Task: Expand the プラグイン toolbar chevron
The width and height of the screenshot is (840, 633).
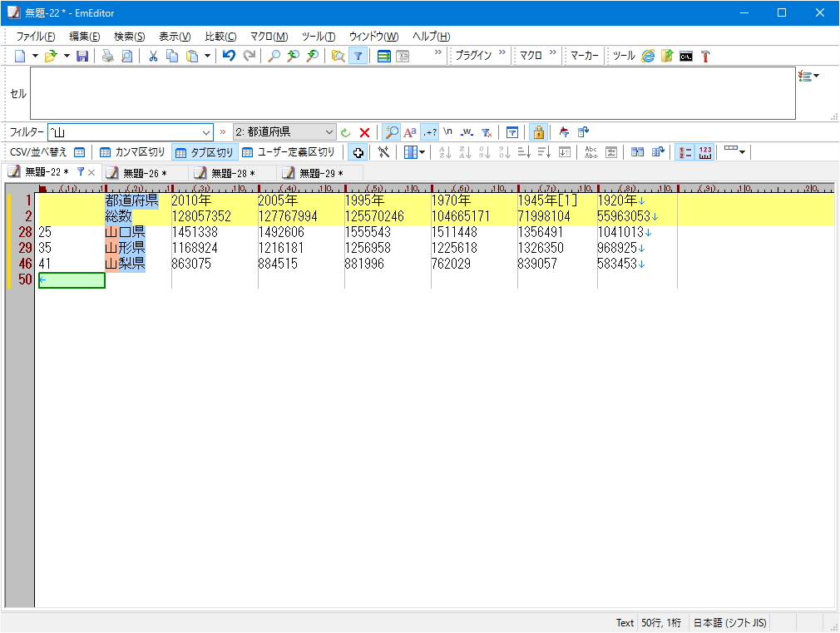Action: pyautogui.click(x=502, y=52)
